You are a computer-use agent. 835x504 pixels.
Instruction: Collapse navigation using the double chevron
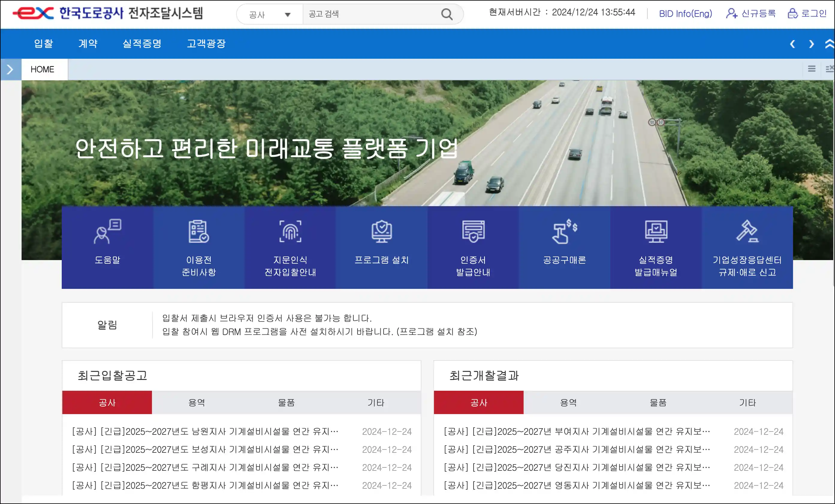click(830, 44)
